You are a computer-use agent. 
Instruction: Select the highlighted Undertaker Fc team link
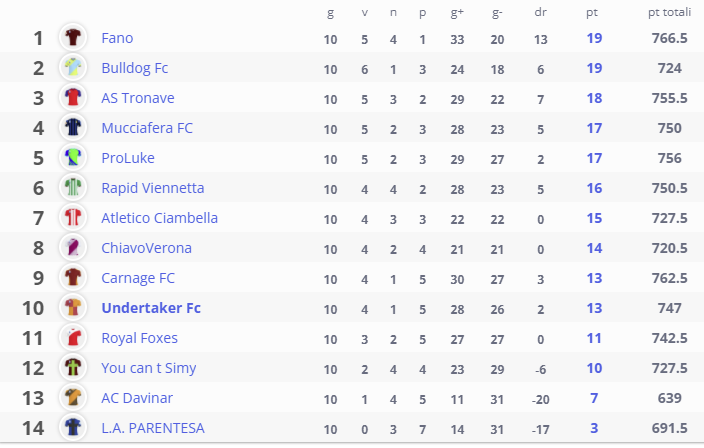tap(151, 308)
